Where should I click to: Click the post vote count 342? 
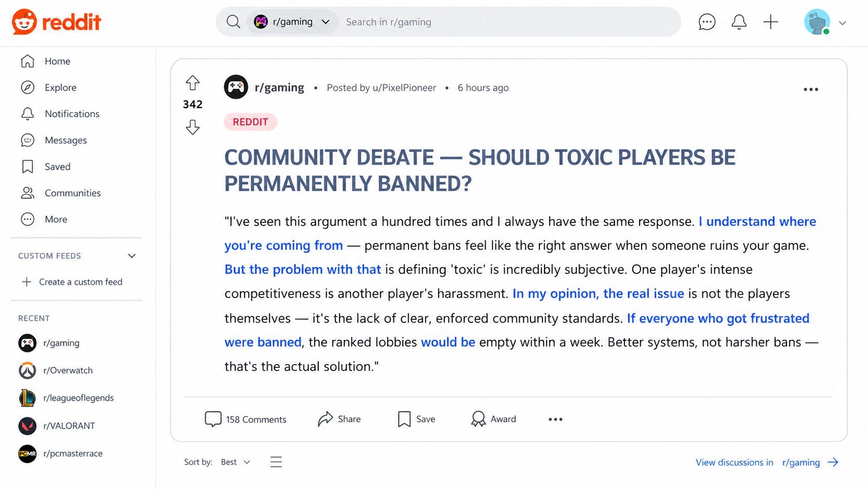pyautogui.click(x=193, y=104)
